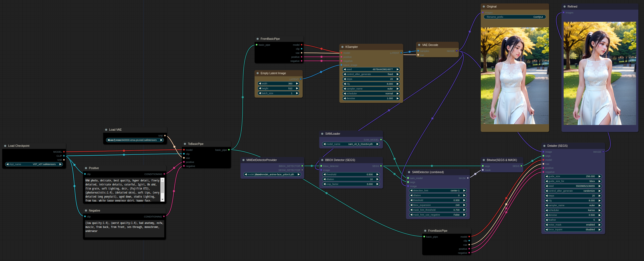Open the model_name selector in SAMLoader
This screenshot has width=644, height=261.
tap(351, 144)
